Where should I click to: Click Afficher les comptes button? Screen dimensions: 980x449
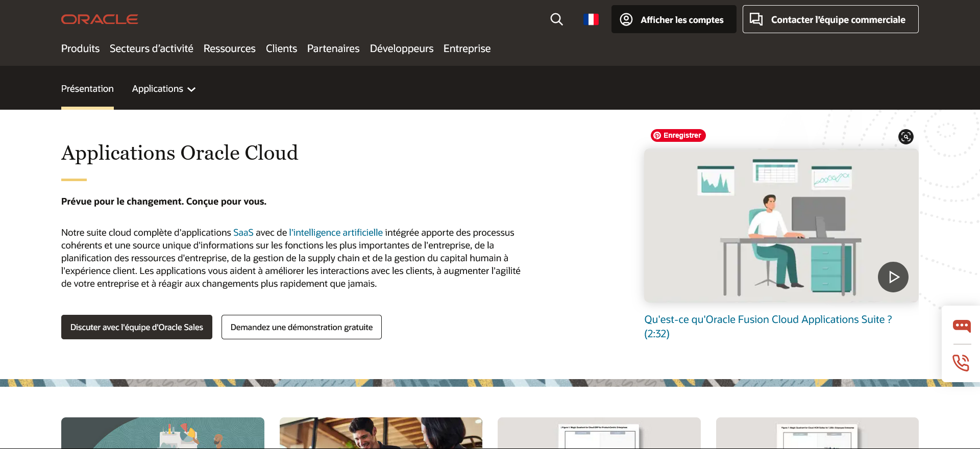point(673,19)
